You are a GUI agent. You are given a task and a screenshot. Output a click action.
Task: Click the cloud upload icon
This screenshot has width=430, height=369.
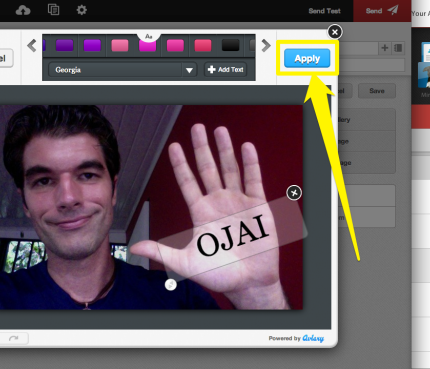point(23,11)
